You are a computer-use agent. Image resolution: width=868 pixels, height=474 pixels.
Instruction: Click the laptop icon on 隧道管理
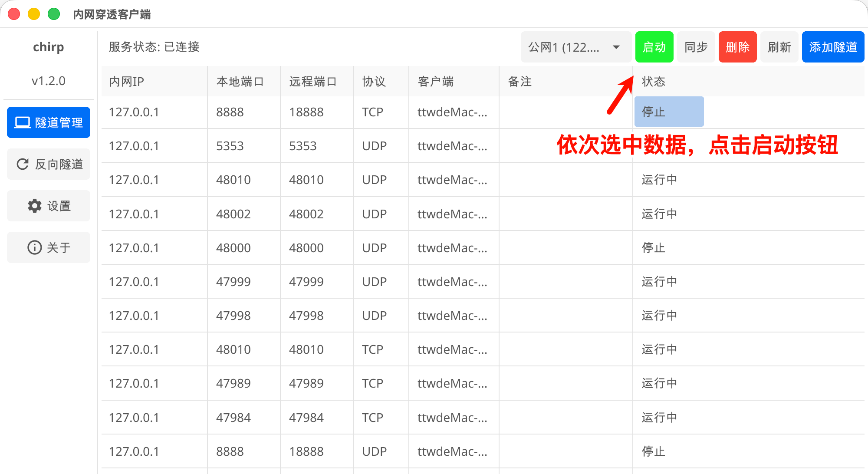click(x=22, y=122)
